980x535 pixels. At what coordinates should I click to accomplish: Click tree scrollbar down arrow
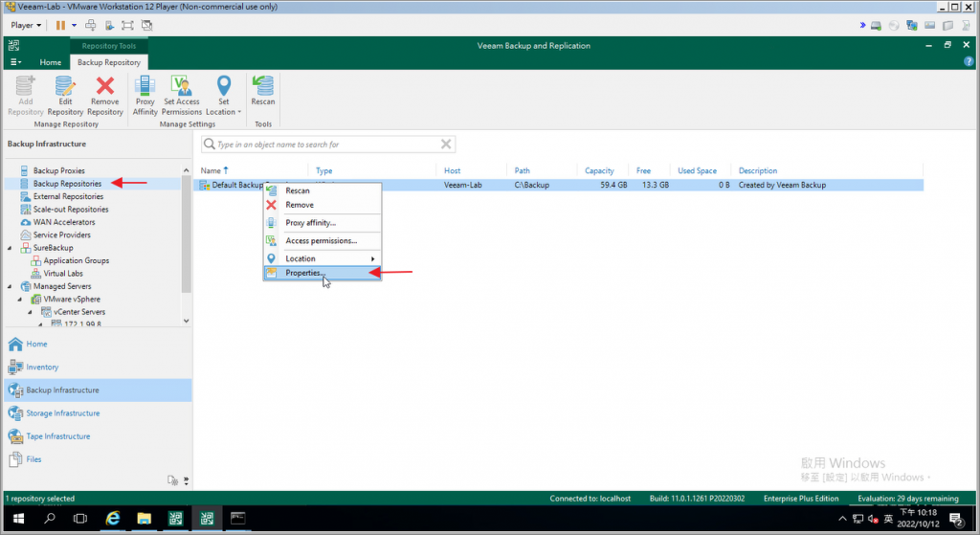tap(187, 321)
